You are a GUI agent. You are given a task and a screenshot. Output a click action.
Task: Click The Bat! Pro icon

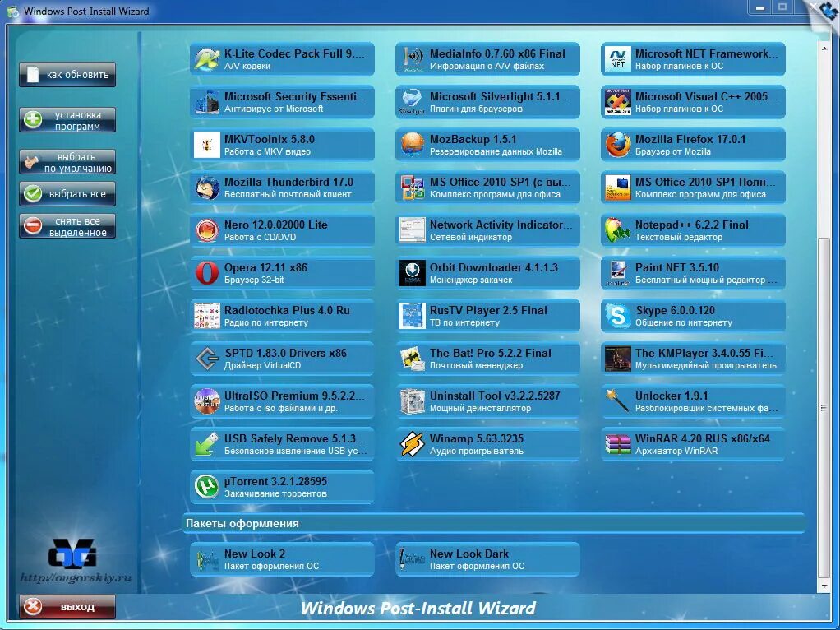[x=413, y=359]
